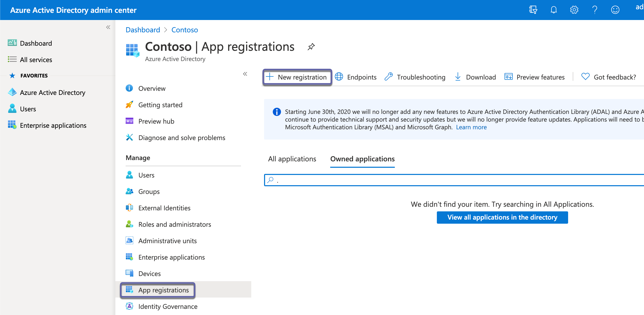Click the Administrative units icon
The image size is (644, 315).
click(129, 241)
